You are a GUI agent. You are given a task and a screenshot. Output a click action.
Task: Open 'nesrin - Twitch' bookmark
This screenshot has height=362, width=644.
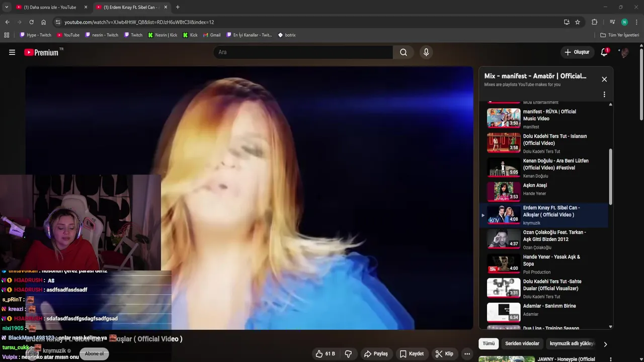(102, 35)
